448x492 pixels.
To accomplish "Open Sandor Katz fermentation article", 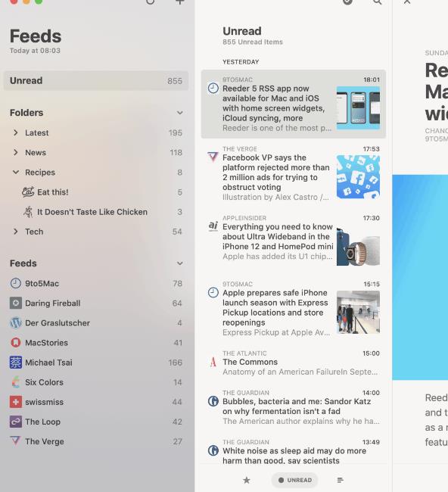I will pyautogui.click(x=294, y=407).
